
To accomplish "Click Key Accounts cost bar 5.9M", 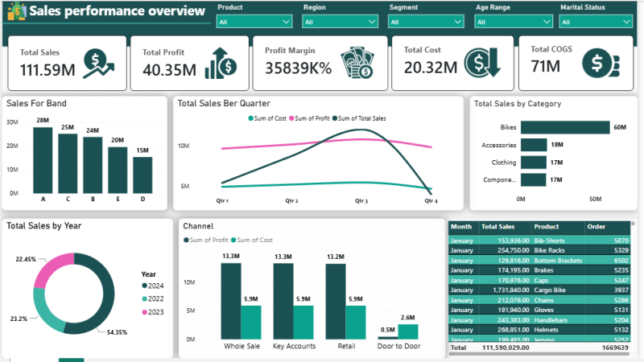I will click(303, 323).
